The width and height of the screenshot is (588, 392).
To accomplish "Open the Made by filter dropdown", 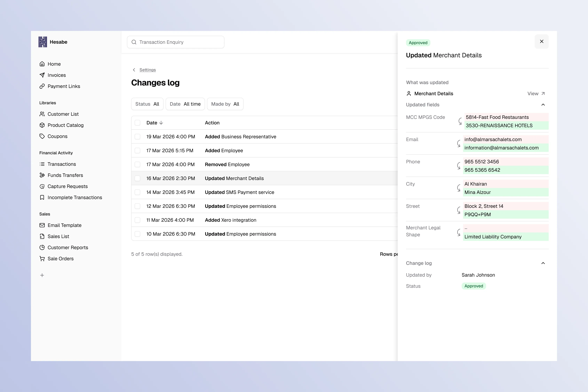I will pyautogui.click(x=225, y=104).
